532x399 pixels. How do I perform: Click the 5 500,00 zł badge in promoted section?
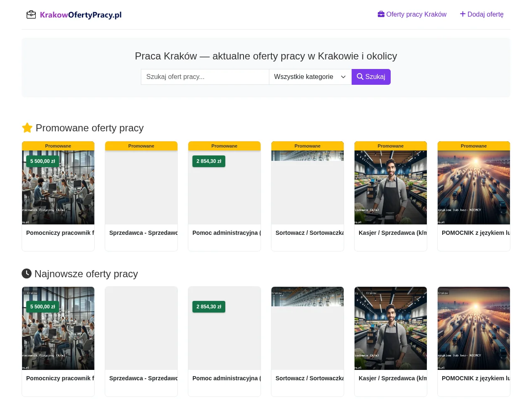click(x=42, y=161)
